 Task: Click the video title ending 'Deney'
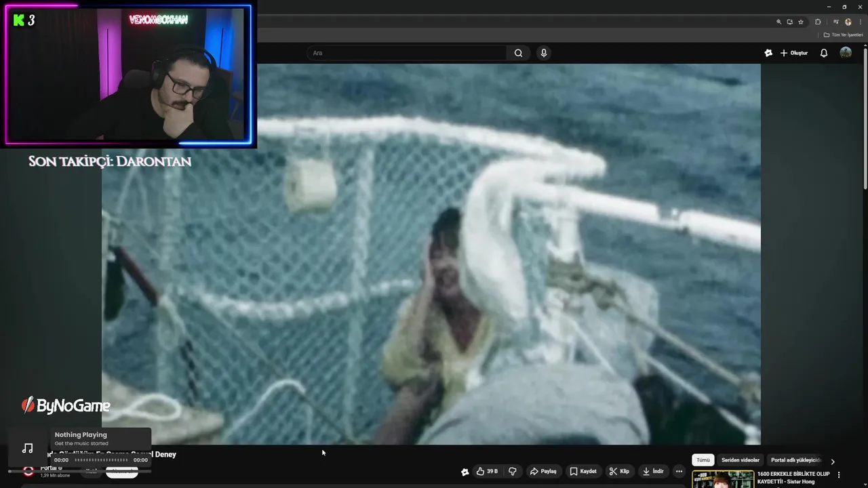112,455
